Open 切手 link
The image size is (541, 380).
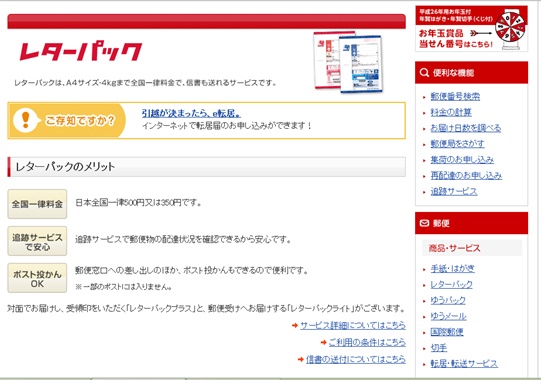click(x=439, y=348)
